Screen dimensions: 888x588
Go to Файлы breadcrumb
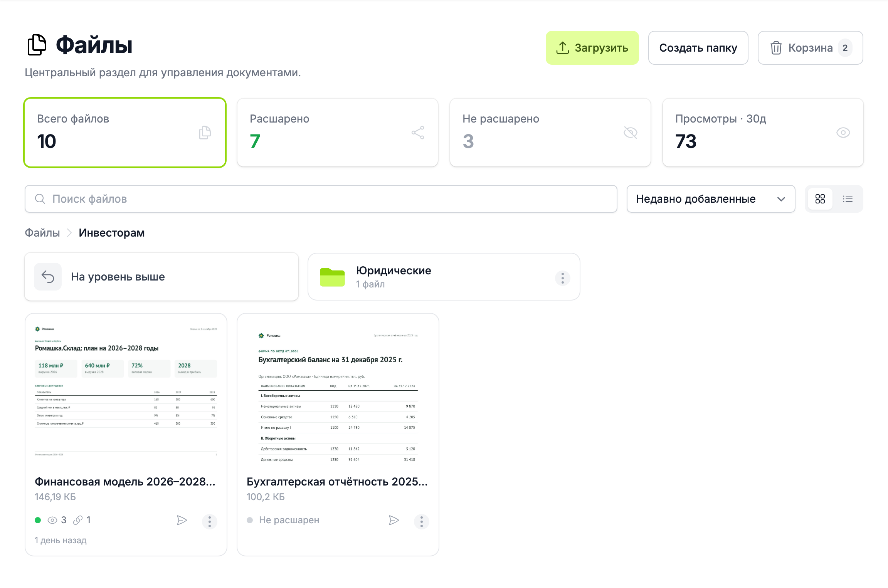(x=42, y=233)
